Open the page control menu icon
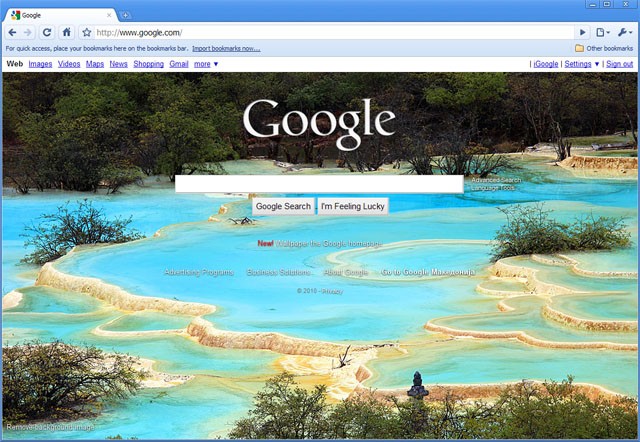Screen dimensions: 640x442 (602, 32)
